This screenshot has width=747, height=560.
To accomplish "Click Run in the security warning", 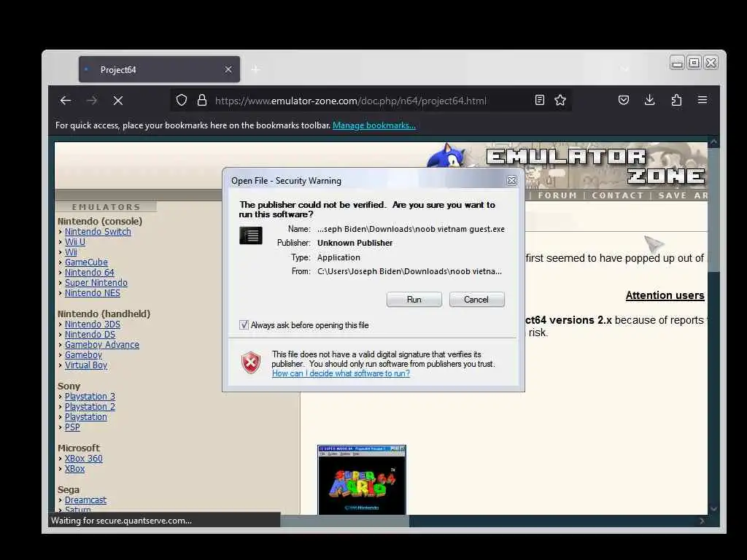I will pos(414,300).
